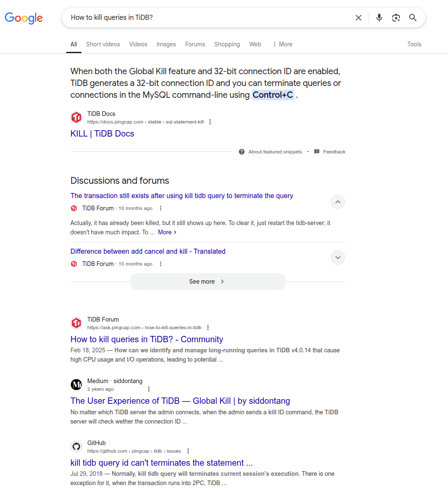Switch to the Images tab
448x491 pixels.
[166, 45]
